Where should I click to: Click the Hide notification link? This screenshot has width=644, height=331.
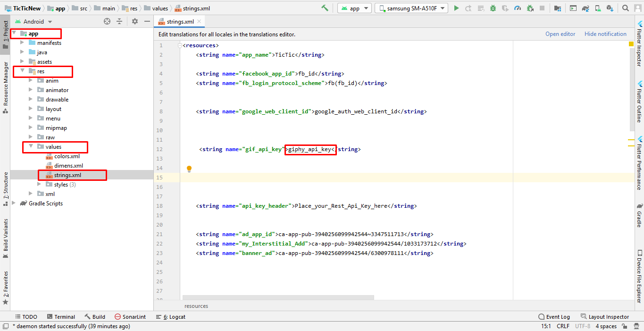pos(605,34)
